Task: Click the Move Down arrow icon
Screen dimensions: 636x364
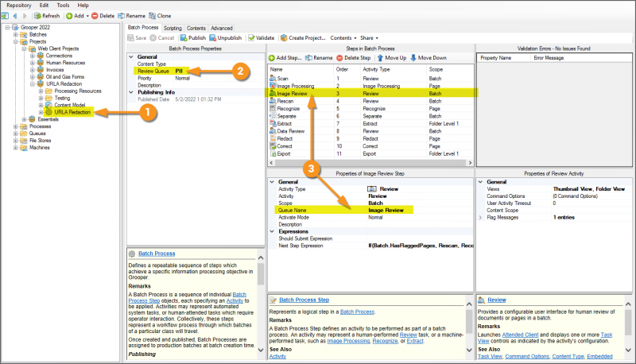Action: tap(414, 58)
